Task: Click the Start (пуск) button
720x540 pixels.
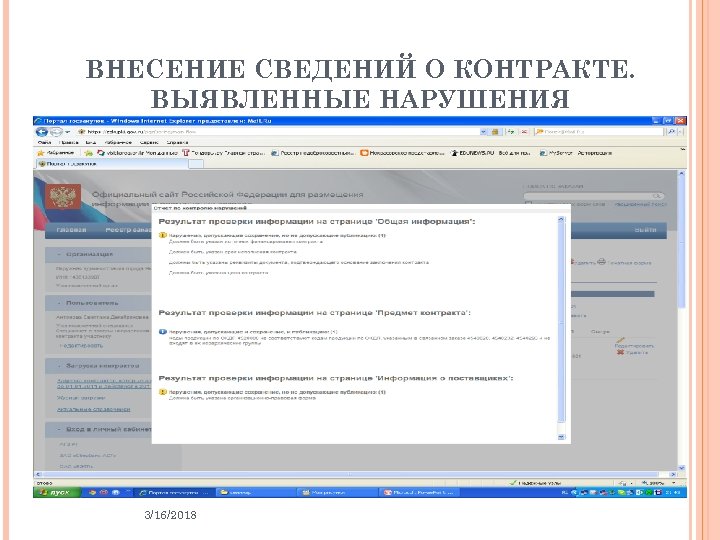Action: click(x=57, y=492)
